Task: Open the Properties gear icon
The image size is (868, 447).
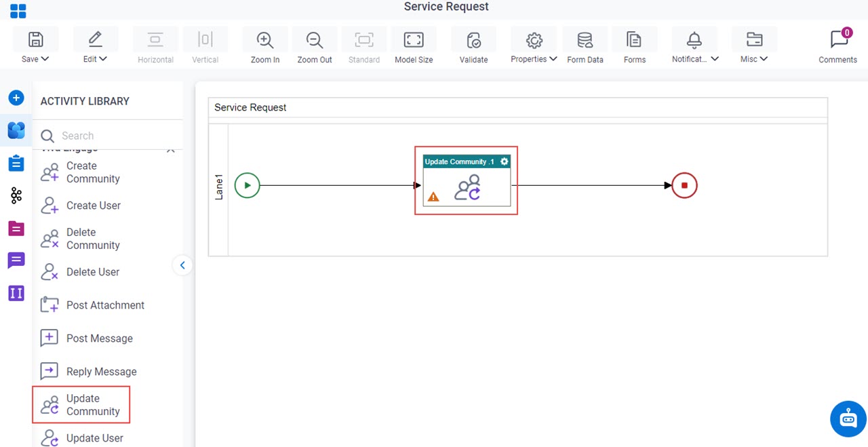Action: coord(534,39)
